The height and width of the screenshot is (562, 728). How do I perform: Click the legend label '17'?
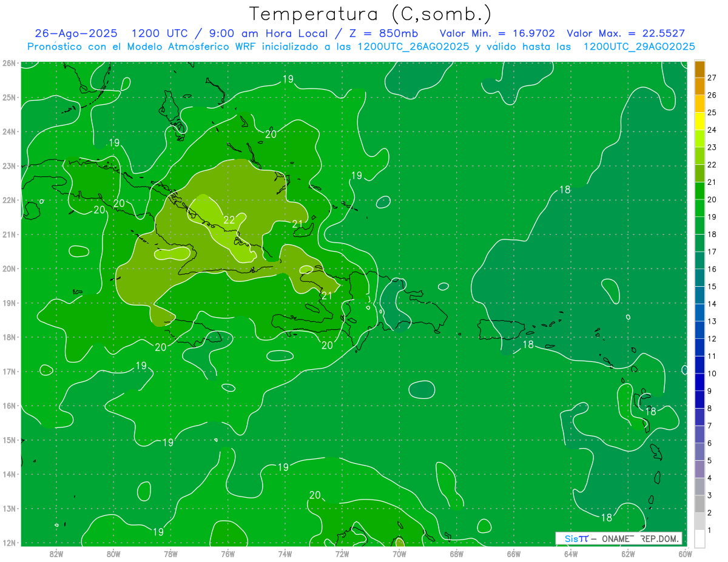click(712, 252)
